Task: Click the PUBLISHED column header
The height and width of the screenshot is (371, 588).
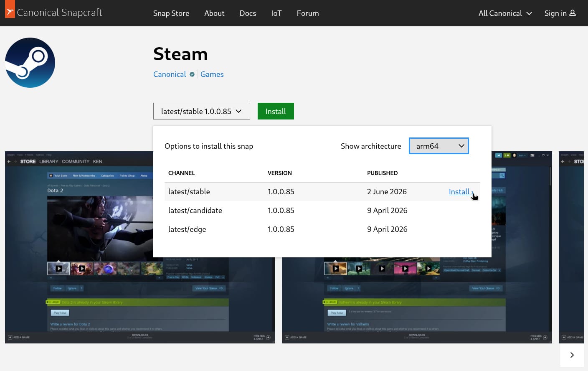Action: tap(383, 173)
